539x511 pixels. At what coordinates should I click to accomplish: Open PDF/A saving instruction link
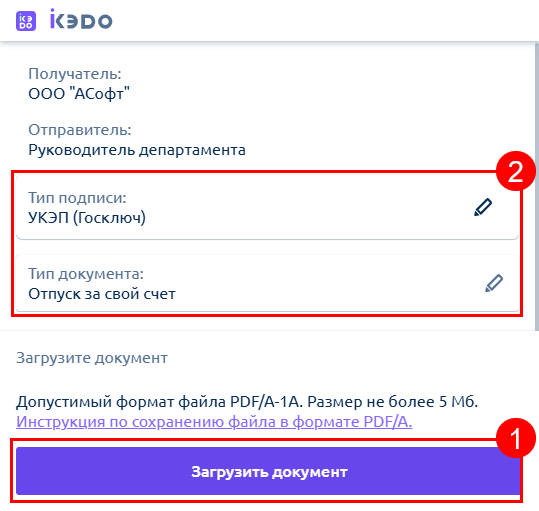point(214,422)
